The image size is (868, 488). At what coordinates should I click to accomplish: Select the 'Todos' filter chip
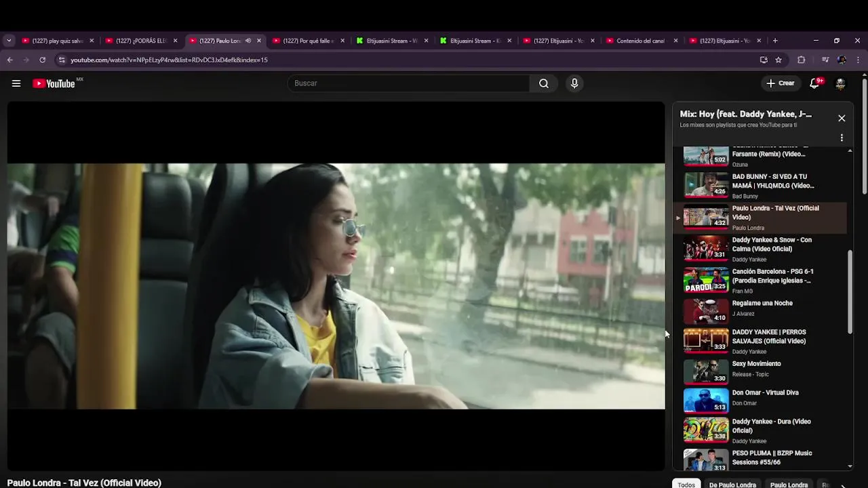tap(686, 485)
